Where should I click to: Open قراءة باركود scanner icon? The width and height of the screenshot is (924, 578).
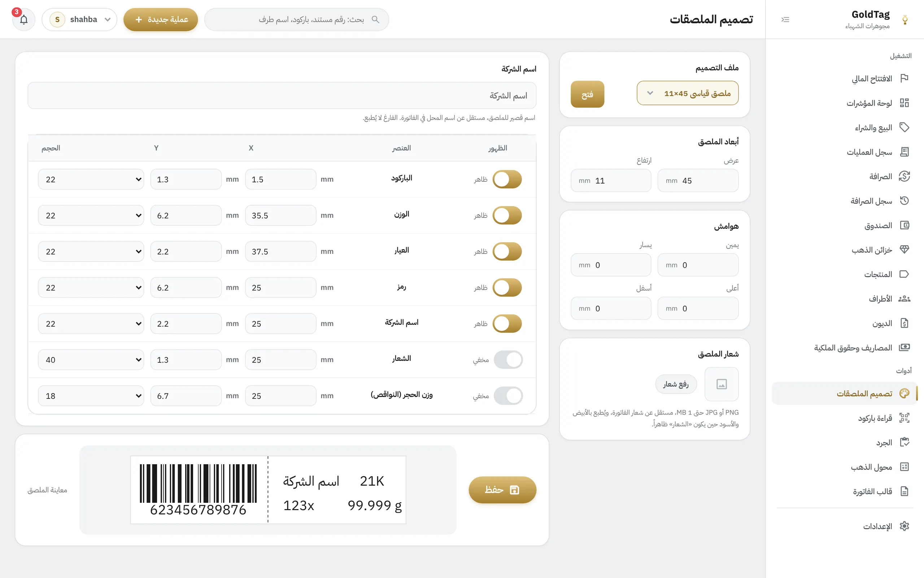coord(904,418)
